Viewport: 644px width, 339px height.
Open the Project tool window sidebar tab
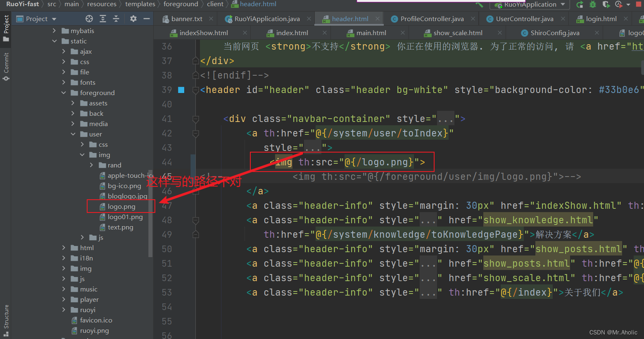6,28
